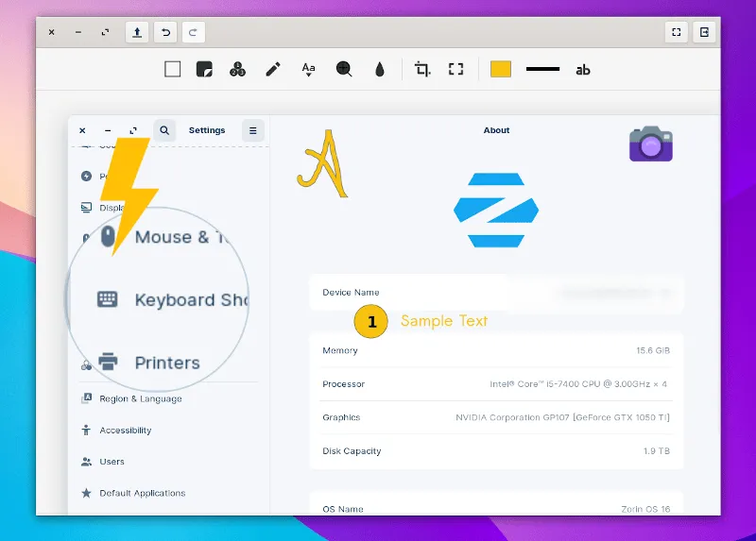This screenshot has width=756, height=541.
Task: Pick the pencil drawing tool
Action: (x=273, y=69)
